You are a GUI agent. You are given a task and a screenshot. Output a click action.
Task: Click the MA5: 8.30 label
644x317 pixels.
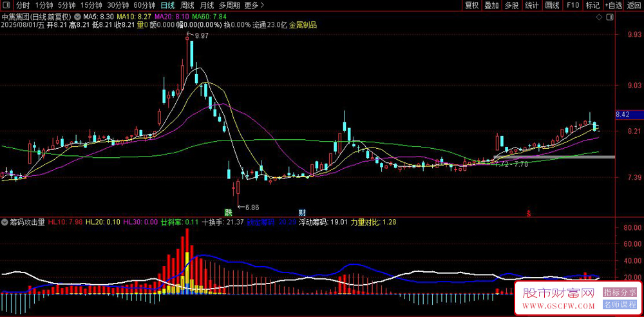pos(98,17)
